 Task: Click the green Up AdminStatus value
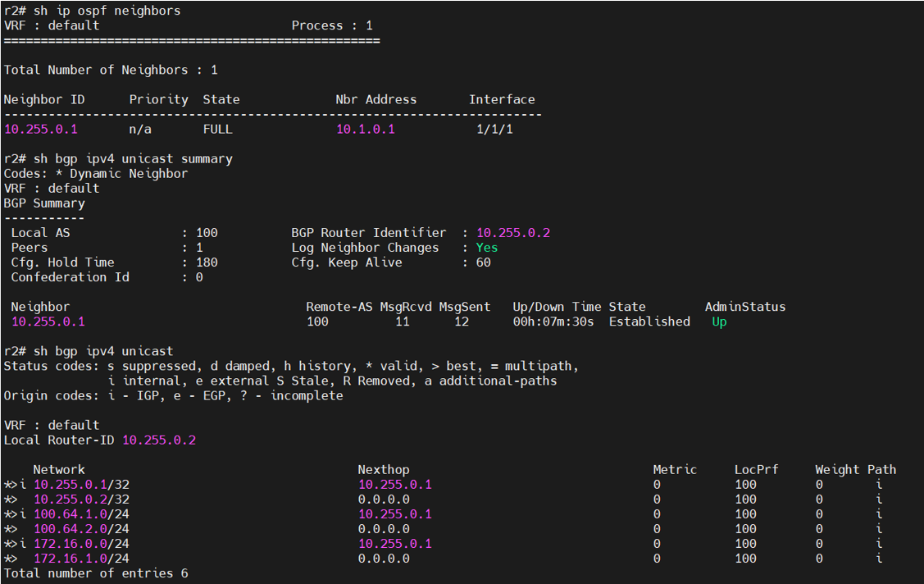coord(719,322)
